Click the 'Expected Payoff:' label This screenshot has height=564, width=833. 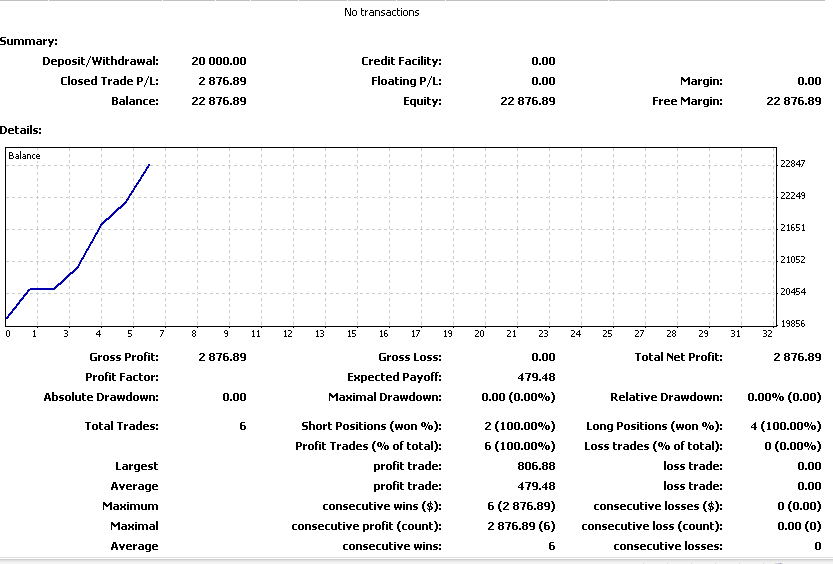(394, 377)
